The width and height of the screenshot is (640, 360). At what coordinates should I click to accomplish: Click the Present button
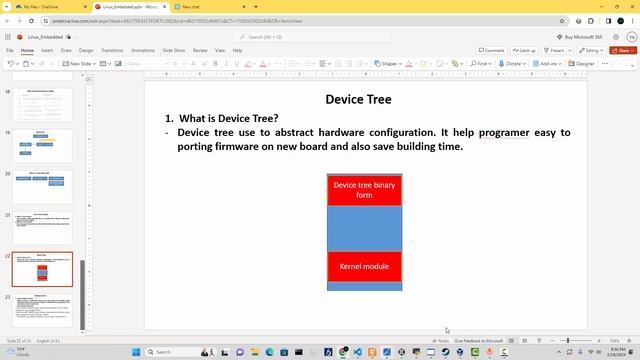pos(554,51)
